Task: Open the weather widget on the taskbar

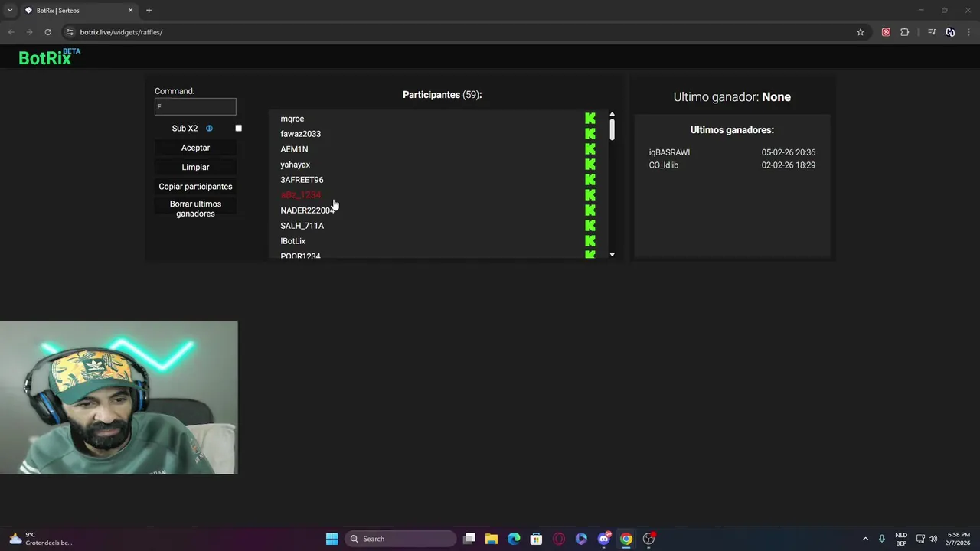Action: tap(40, 539)
